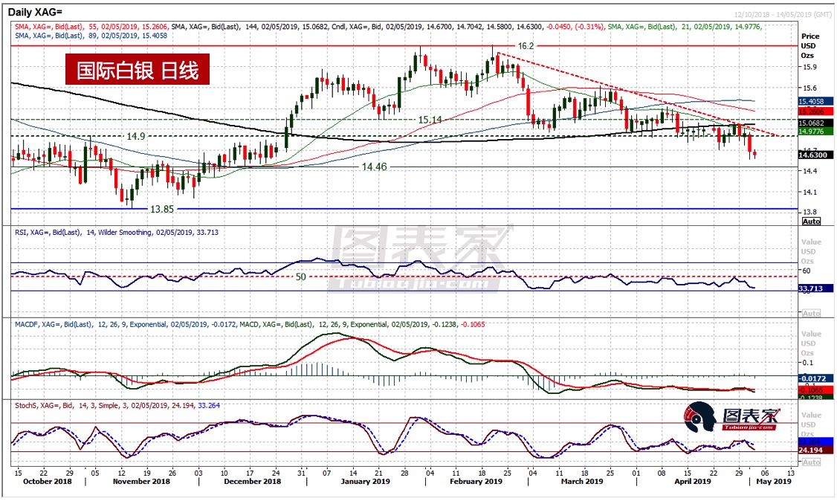Image resolution: width=837 pixels, height=504 pixels.
Task: Select the date range label at top right
Action: point(782,14)
